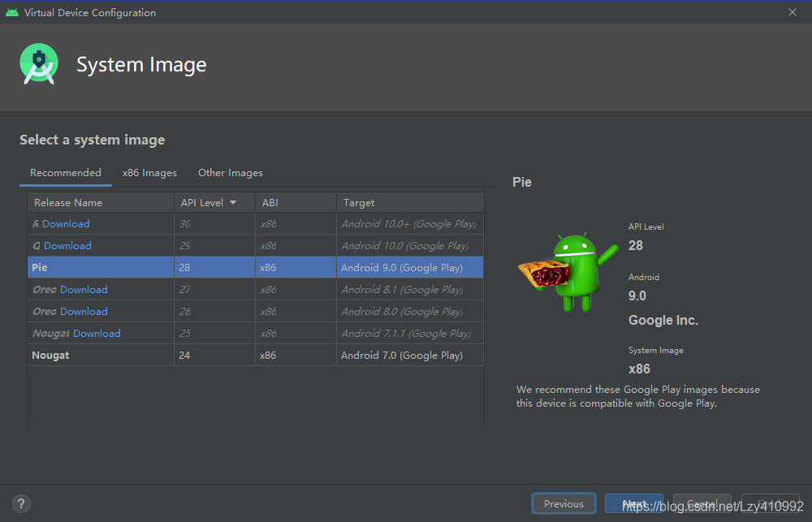Screen dimensions: 812x522
Task: Switch to the Recommended tab
Action: tap(66, 173)
